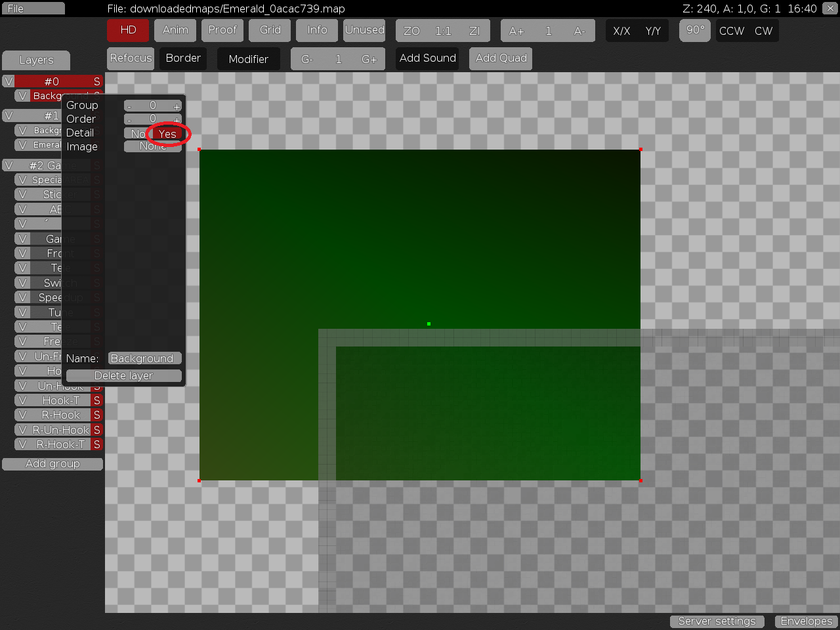The height and width of the screenshot is (630, 840).
Task: Open the Modifier popup
Action: pos(248,59)
